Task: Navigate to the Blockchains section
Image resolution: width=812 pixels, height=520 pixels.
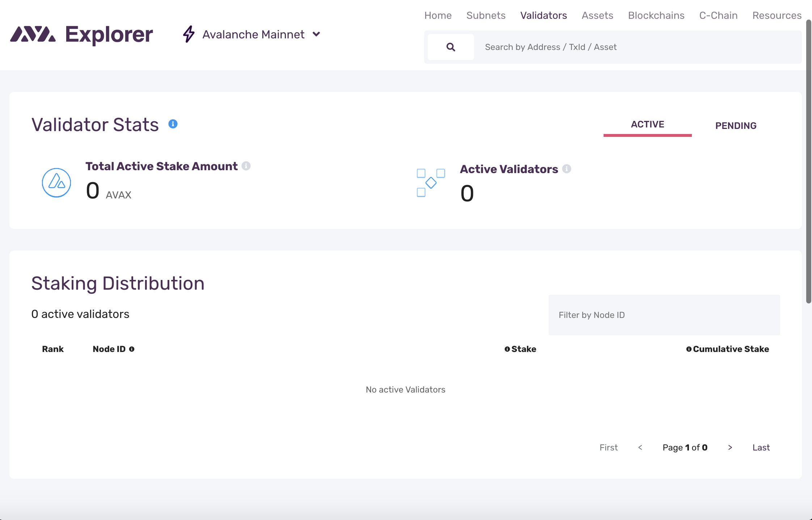Action: 656,15
